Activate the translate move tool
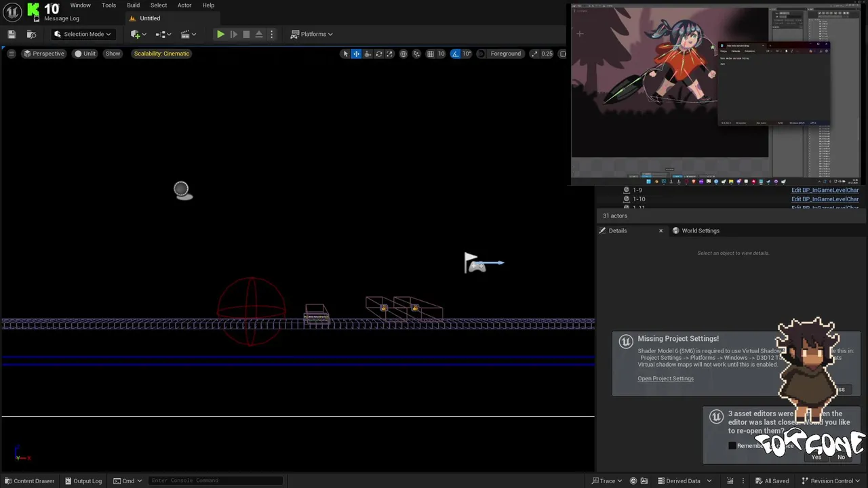Screen dimensions: 868x488 (356, 54)
